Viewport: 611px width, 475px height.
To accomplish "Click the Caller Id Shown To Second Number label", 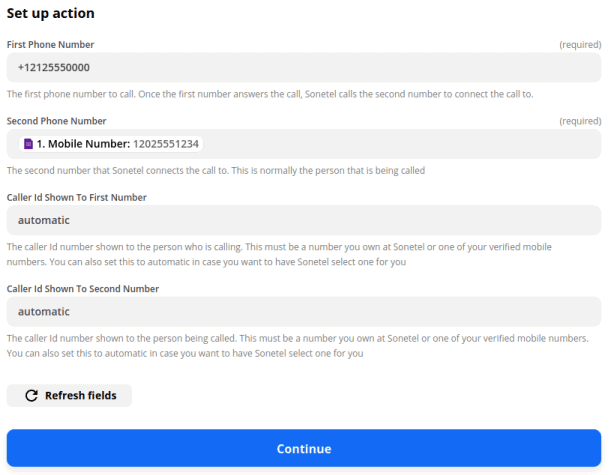I will tap(83, 289).
